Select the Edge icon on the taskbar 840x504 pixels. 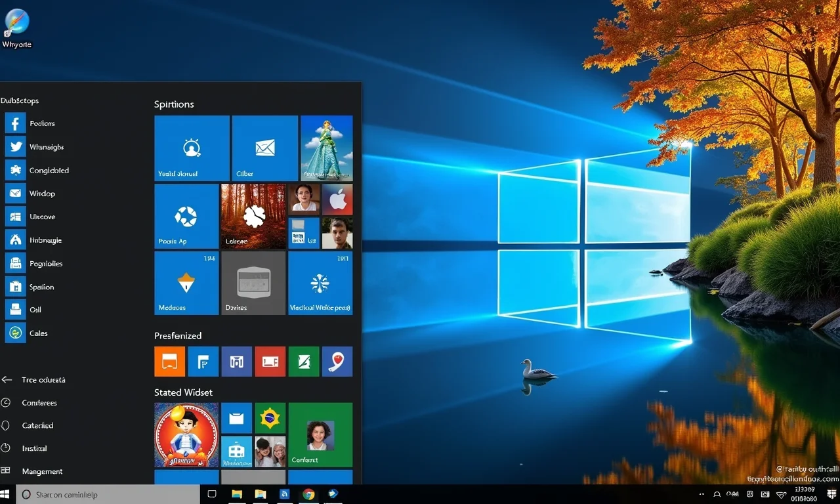tap(333, 494)
